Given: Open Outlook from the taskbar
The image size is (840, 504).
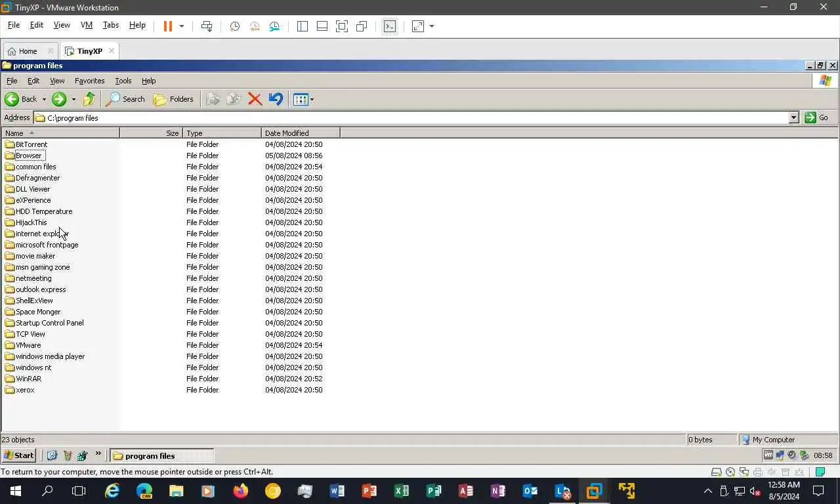Looking at the screenshot, I should tap(530, 490).
